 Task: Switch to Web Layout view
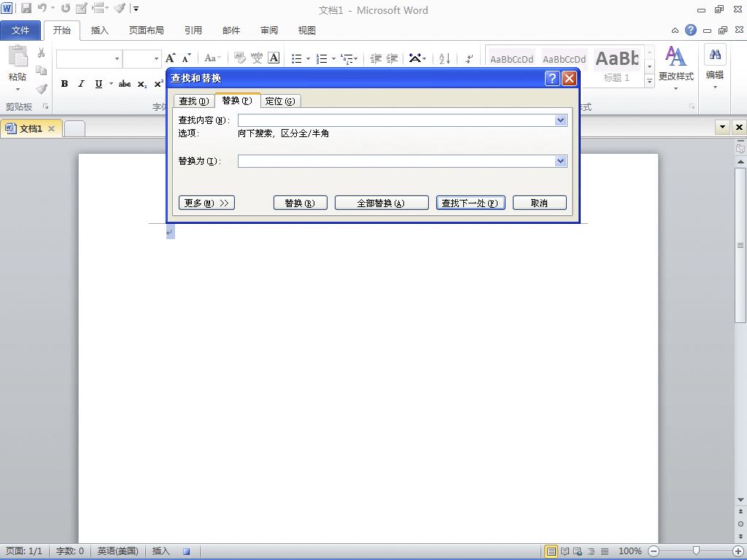point(578,551)
